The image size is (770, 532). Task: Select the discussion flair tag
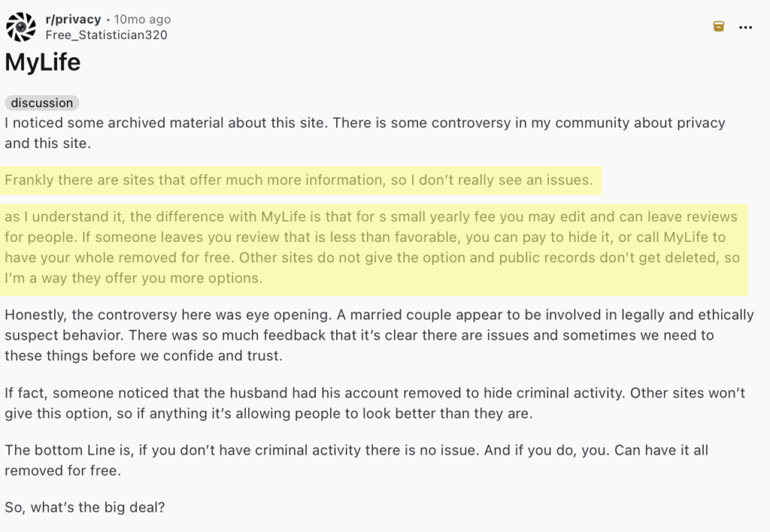(x=41, y=103)
